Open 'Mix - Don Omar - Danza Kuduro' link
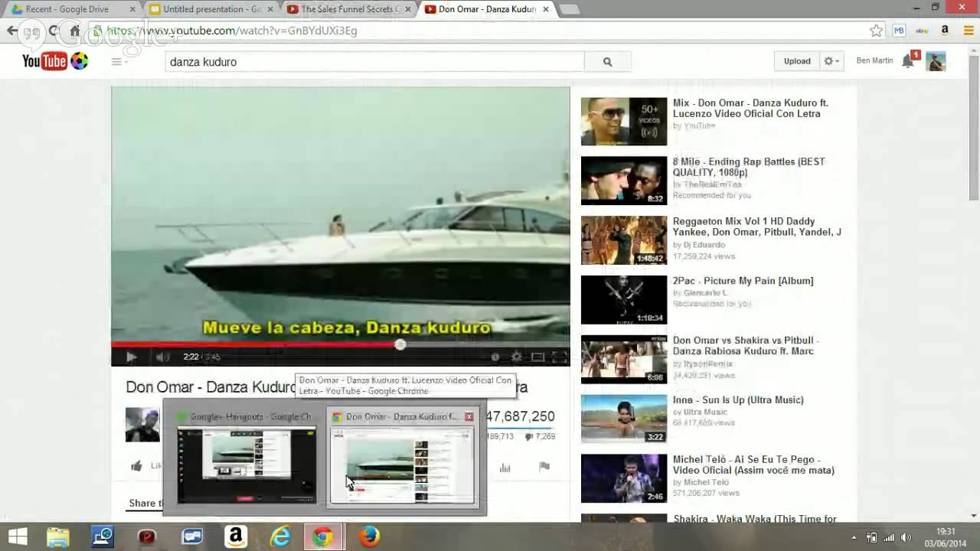This screenshot has height=551, width=980. pos(750,108)
